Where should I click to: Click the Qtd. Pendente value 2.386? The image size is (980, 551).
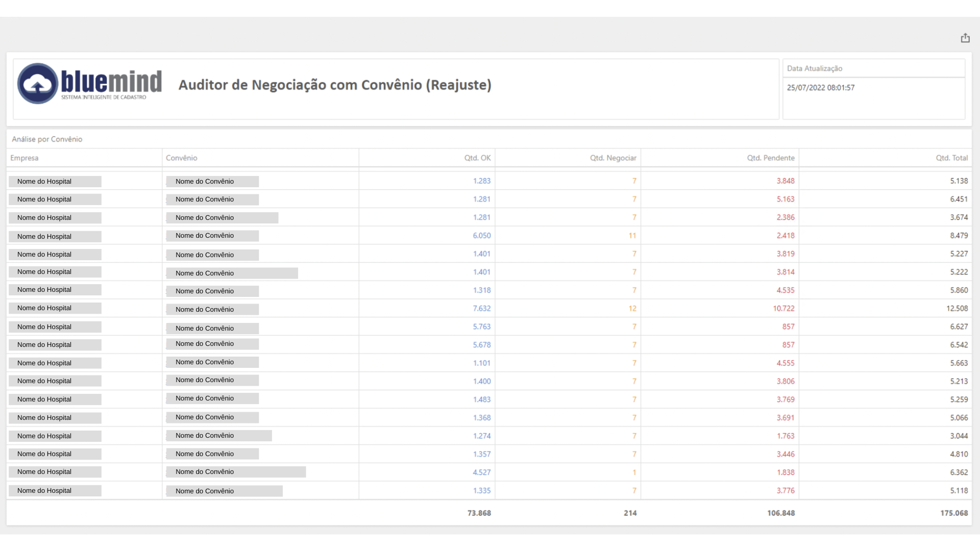786,217
